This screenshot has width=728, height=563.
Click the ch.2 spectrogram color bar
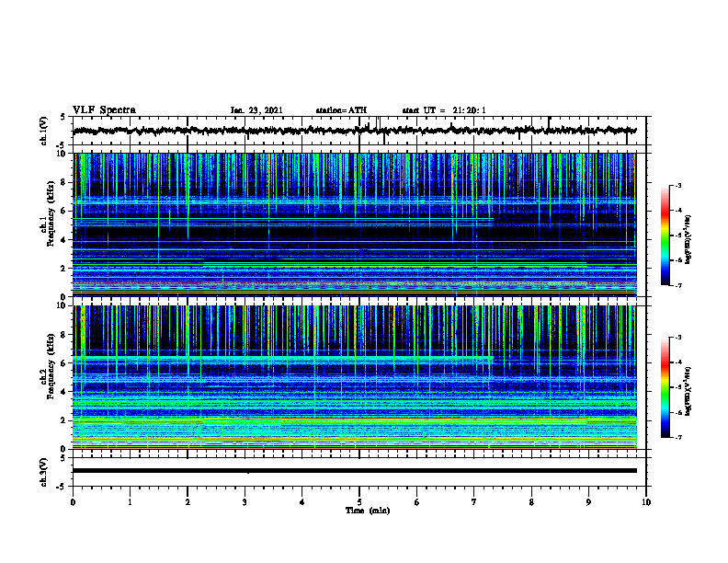[x=665, y=387]
